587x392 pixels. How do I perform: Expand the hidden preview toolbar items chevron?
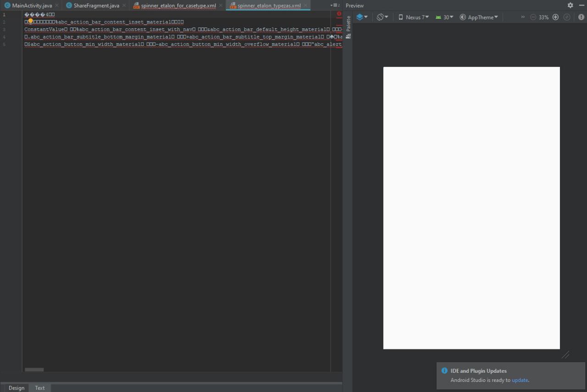tap(523, 17)
